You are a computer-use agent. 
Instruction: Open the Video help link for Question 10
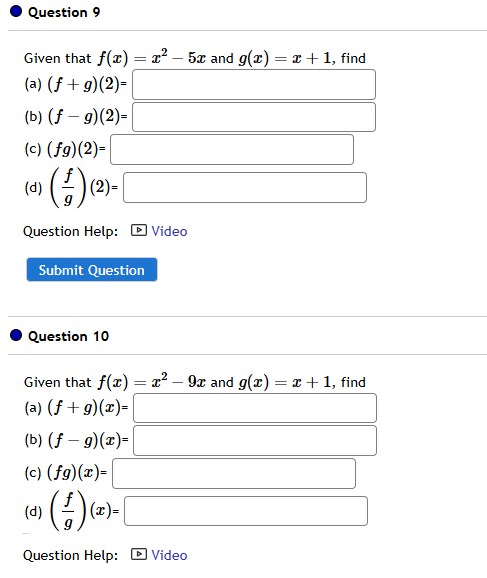point(169,555)
